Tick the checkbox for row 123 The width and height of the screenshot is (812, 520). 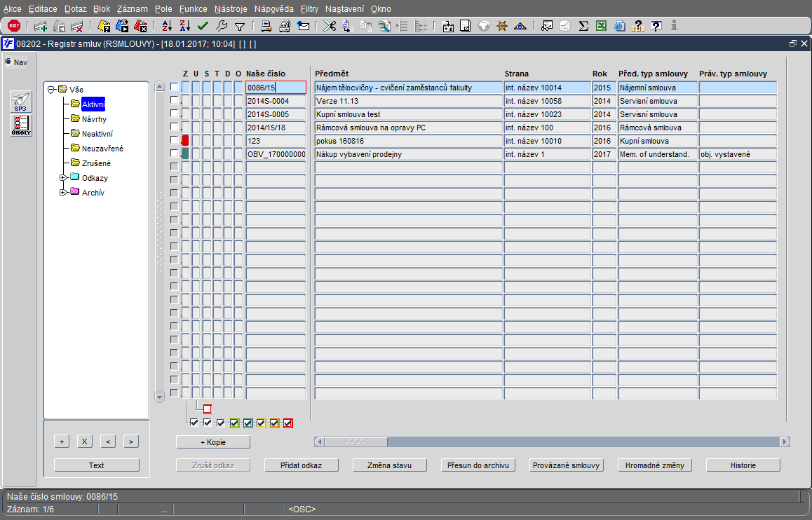[x=174, y=140]
